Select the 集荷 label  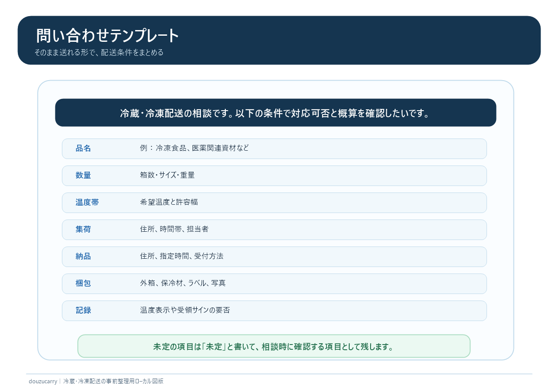coord(83,230)
